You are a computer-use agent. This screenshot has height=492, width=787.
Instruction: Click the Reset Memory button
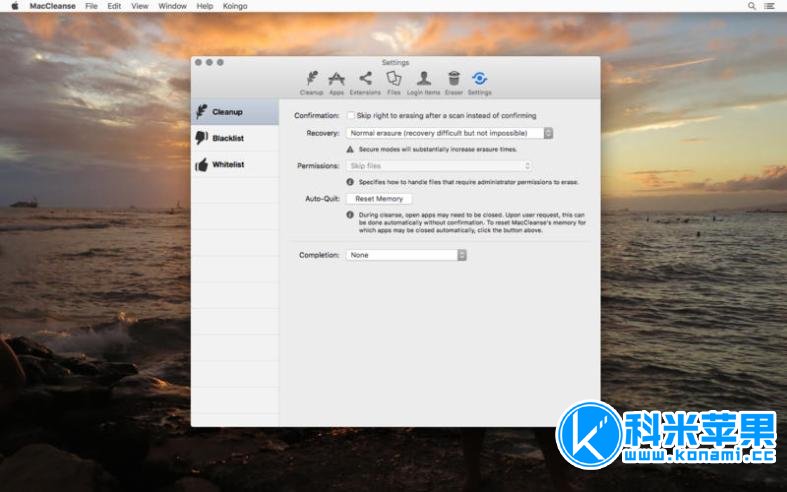[x=379, y=199]
